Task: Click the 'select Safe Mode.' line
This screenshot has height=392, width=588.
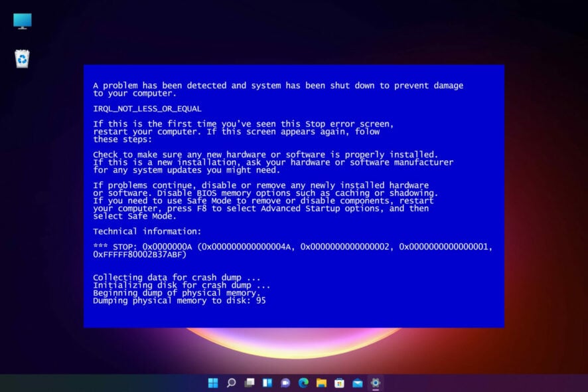Action: 135,217
